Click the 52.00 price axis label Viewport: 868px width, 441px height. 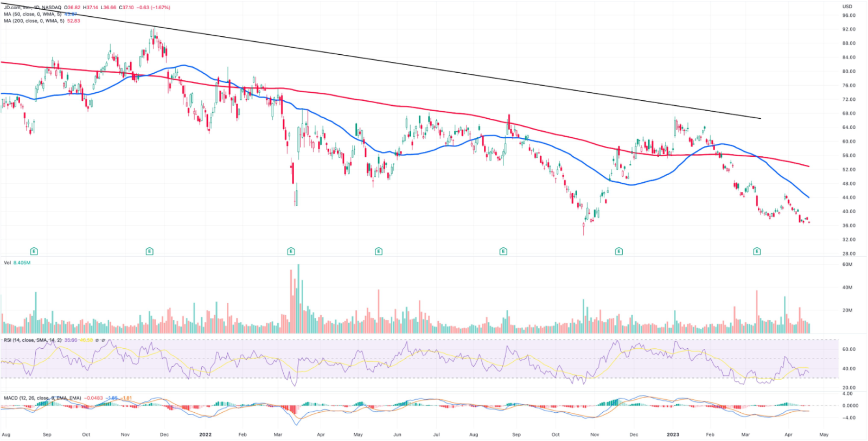tap(848, 170)
